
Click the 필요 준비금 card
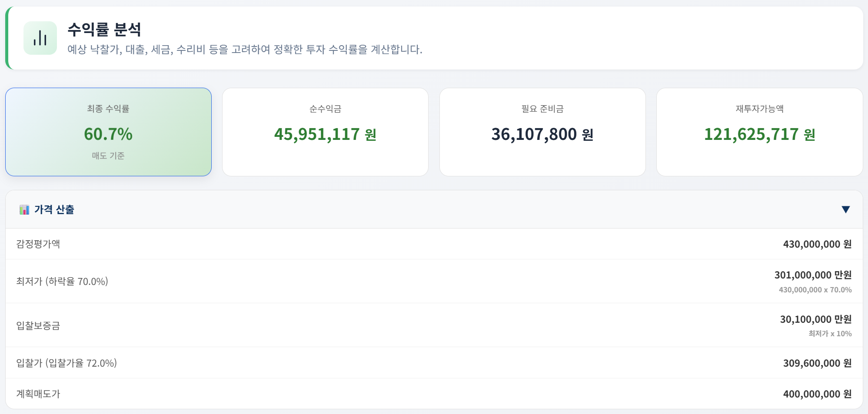543,132
